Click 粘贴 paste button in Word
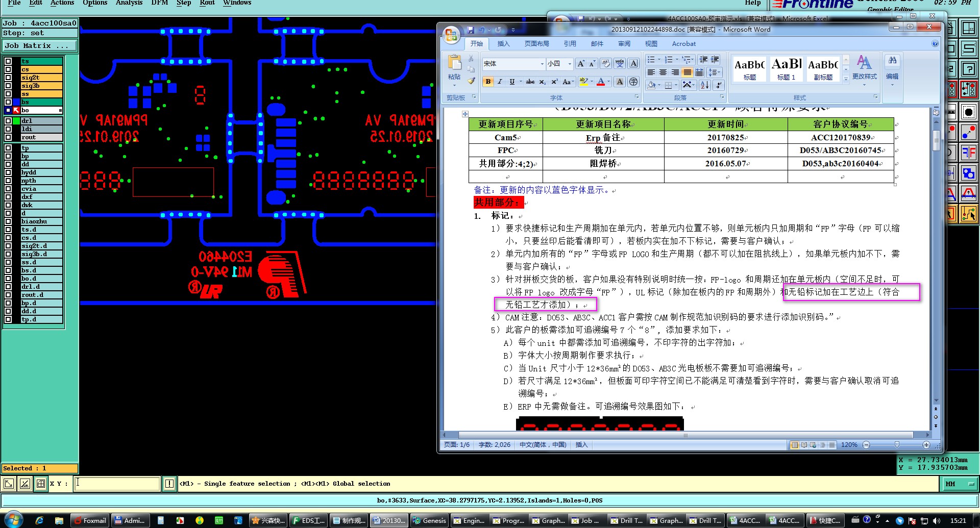The height and width of the screenshot is (528, 980). (x=454, y=70)
